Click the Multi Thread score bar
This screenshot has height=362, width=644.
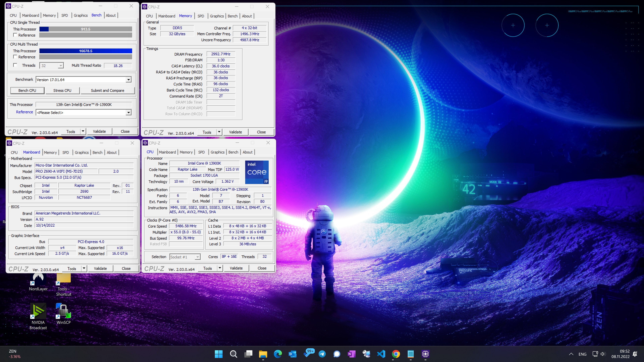[86, 51]
